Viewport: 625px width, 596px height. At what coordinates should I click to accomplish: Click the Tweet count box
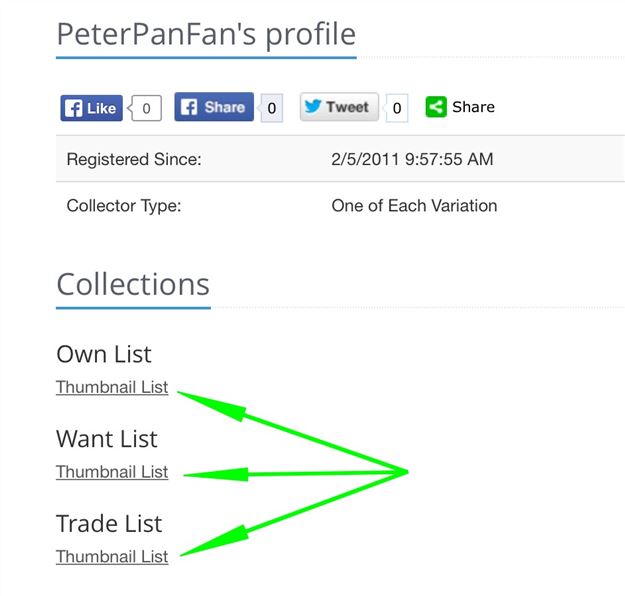397,108
